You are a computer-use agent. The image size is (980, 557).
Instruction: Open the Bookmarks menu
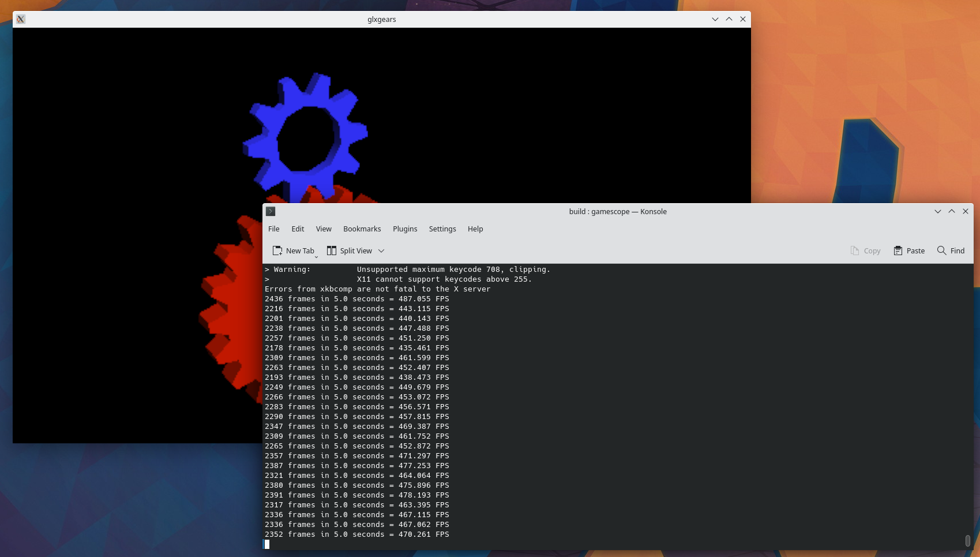(x=362, y=229)
